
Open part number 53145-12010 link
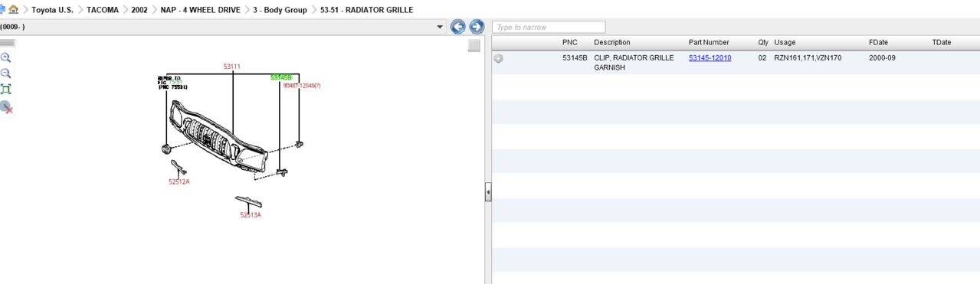pyautogui.click(x=710, y=57)
